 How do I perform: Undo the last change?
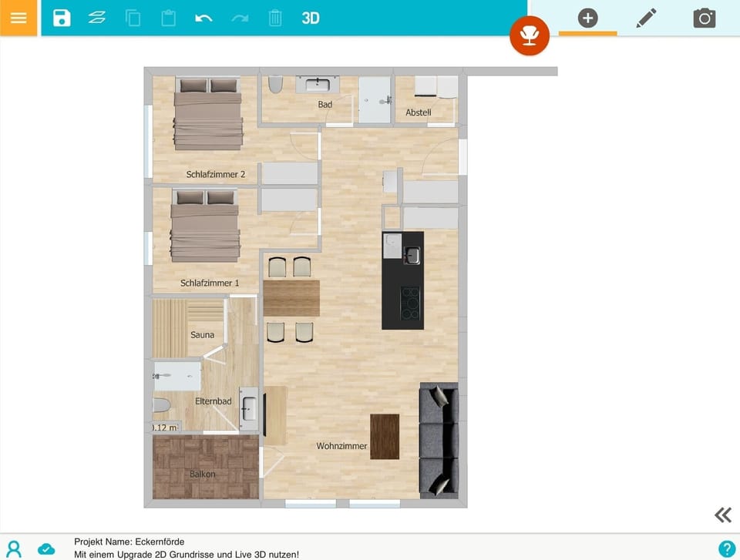[x=203, y=18]
